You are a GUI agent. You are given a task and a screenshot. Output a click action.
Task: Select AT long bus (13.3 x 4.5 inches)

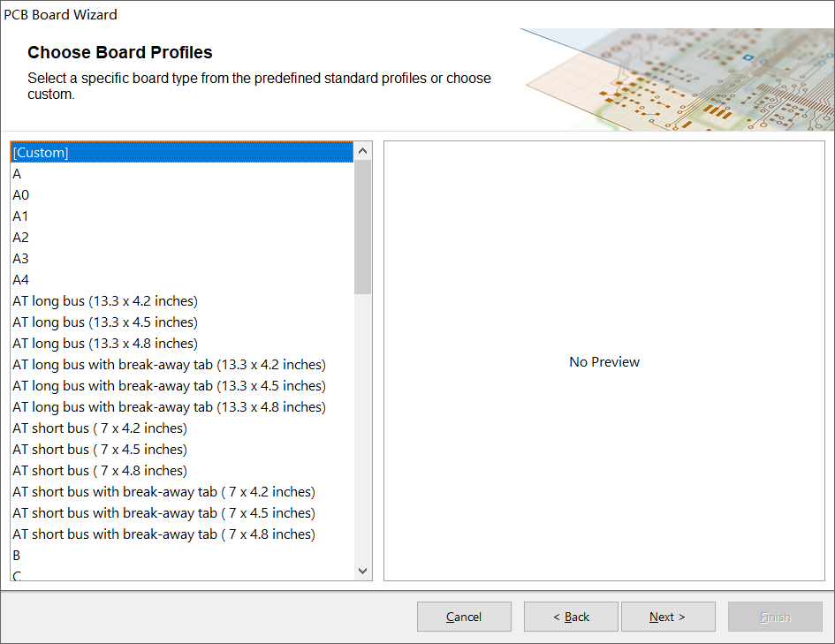click(182, 322)
